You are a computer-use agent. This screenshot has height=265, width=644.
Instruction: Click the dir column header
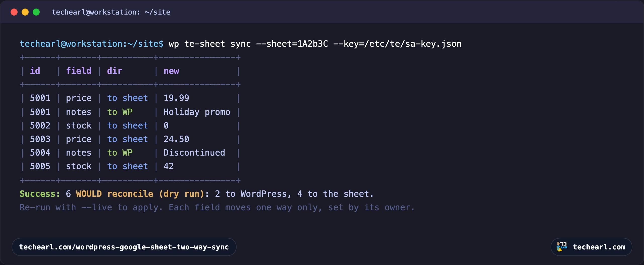(x=115, y=71)
